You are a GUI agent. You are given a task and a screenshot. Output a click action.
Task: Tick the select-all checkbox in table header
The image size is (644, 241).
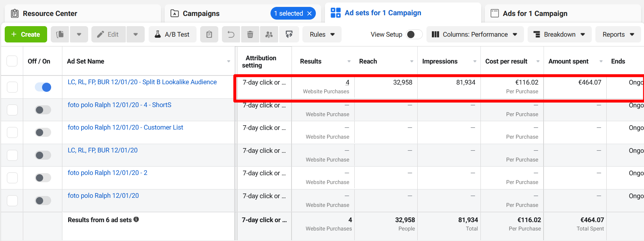(12, 61)
